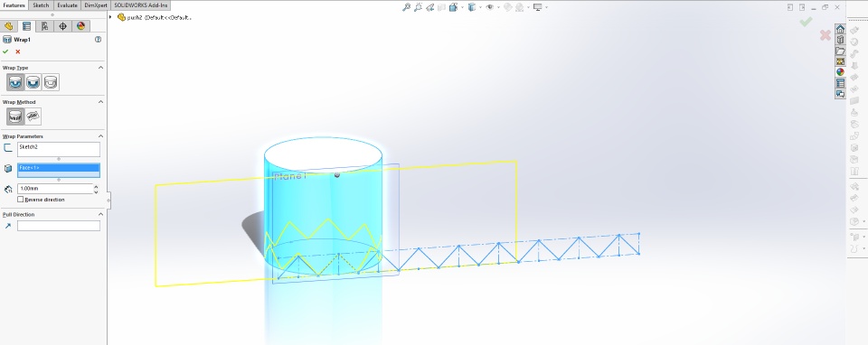Open Appearances, Scenes, and Decals task pane icon
Viewport: 868px width, 345px height.
pos(840,72)
